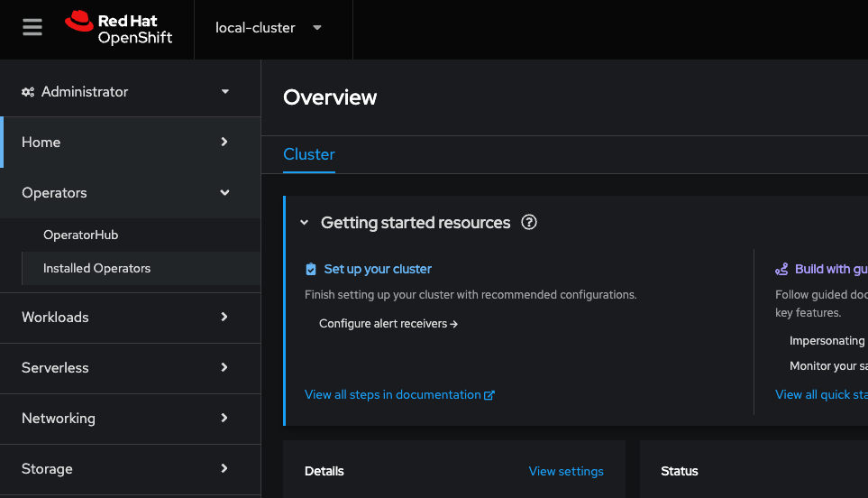The image size is (868, 498).
Task: Open View settings link in Details
Action: pos(566,471)
